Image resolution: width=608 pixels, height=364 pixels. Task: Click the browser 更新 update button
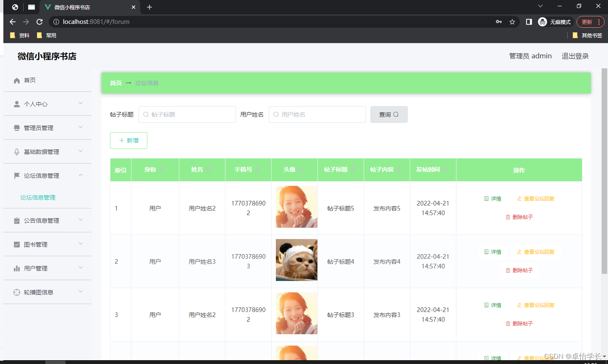click(590, 22)
